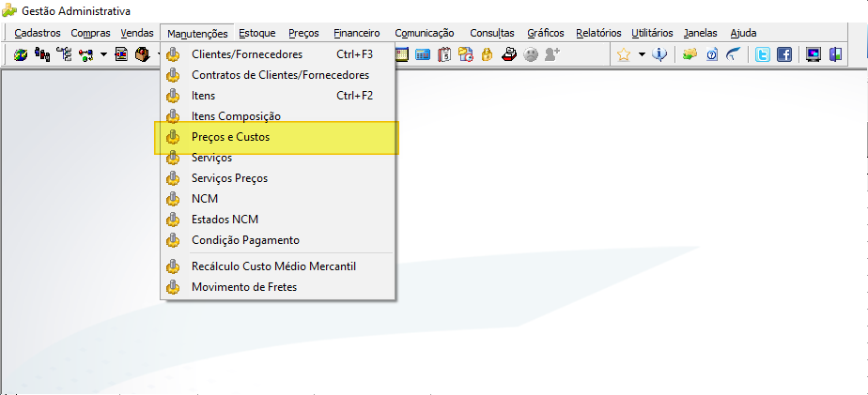Select the Itens menu entry
The height and width of the screenshot is (395, 868).
point(278,96)
